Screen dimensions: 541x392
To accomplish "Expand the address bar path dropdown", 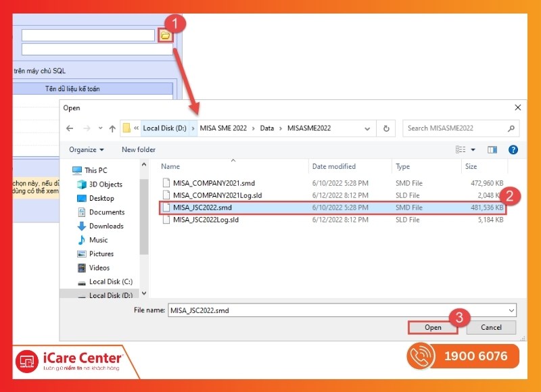I will [367, 128].
